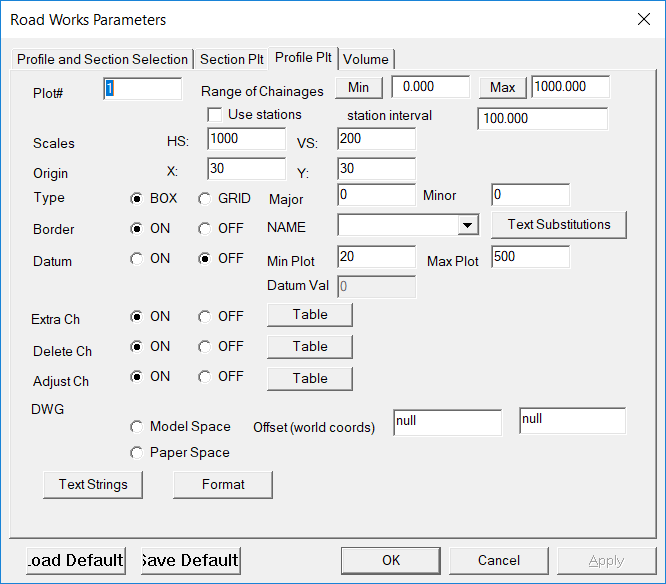
Task: Click Save Default button
Action: (190, 560)
